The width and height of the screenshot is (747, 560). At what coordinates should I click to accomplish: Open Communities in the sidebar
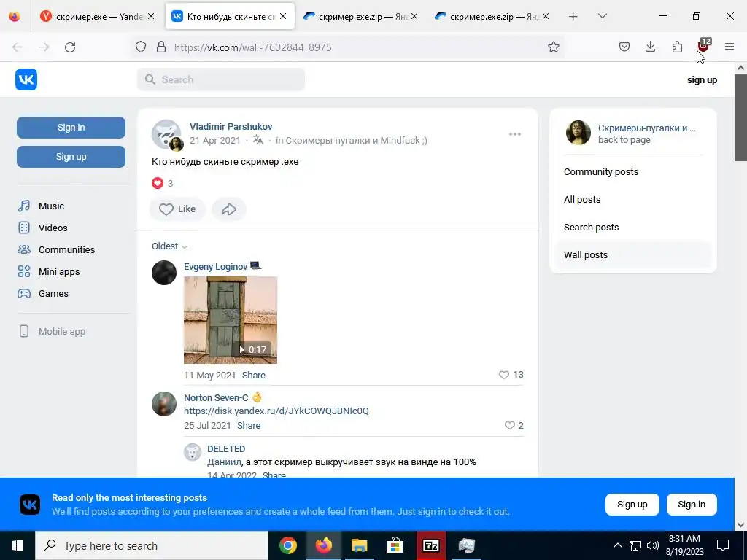(x=56, y=250)
